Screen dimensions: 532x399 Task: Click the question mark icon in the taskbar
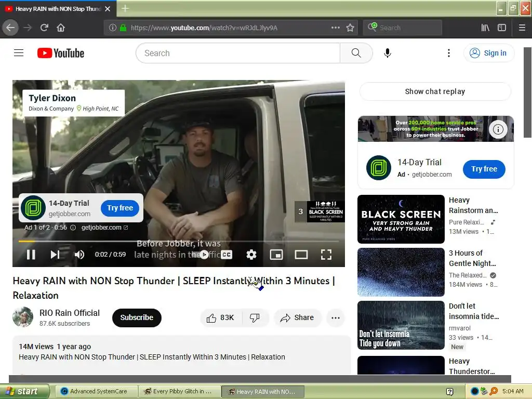pyautogui.click(x=449, y=392)
